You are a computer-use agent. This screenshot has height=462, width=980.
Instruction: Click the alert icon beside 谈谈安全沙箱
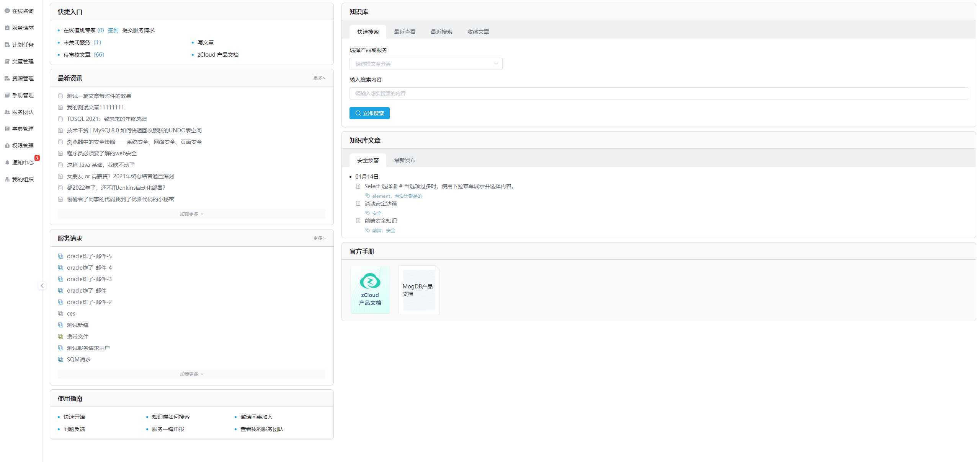(358, 203)
